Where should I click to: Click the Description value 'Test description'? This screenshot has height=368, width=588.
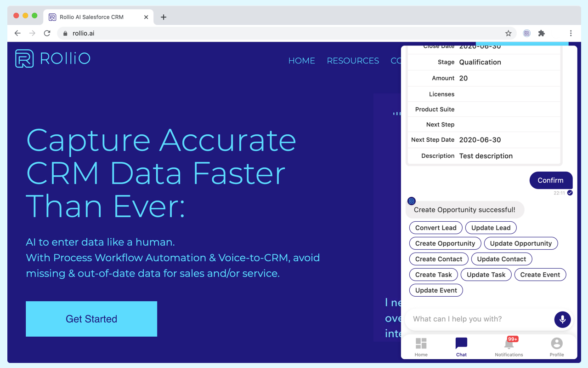point(486,156)
